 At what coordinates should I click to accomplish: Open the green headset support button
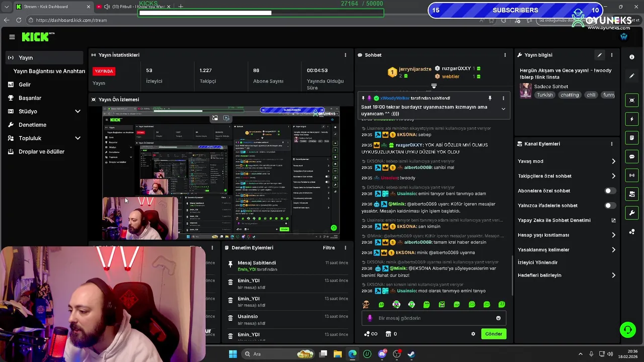627,330
